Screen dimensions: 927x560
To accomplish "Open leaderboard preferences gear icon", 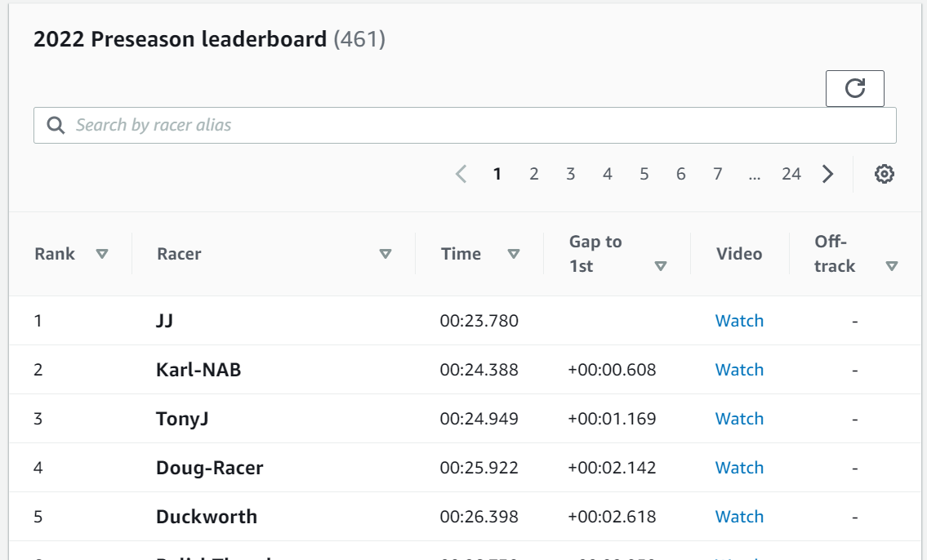I will 885,174.
